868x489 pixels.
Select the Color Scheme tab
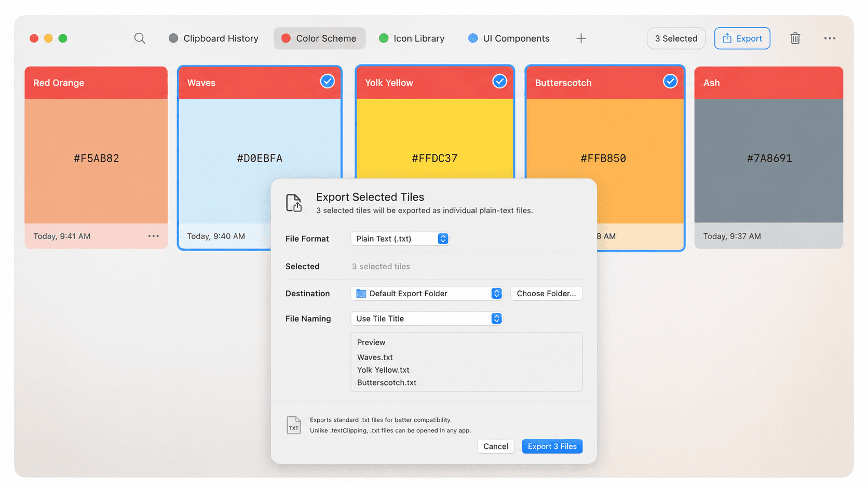coord(319,38)
